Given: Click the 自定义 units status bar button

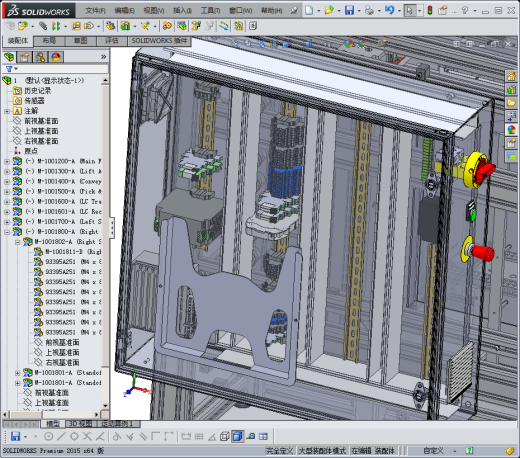Looking at the screenshot, I should 433,451.
